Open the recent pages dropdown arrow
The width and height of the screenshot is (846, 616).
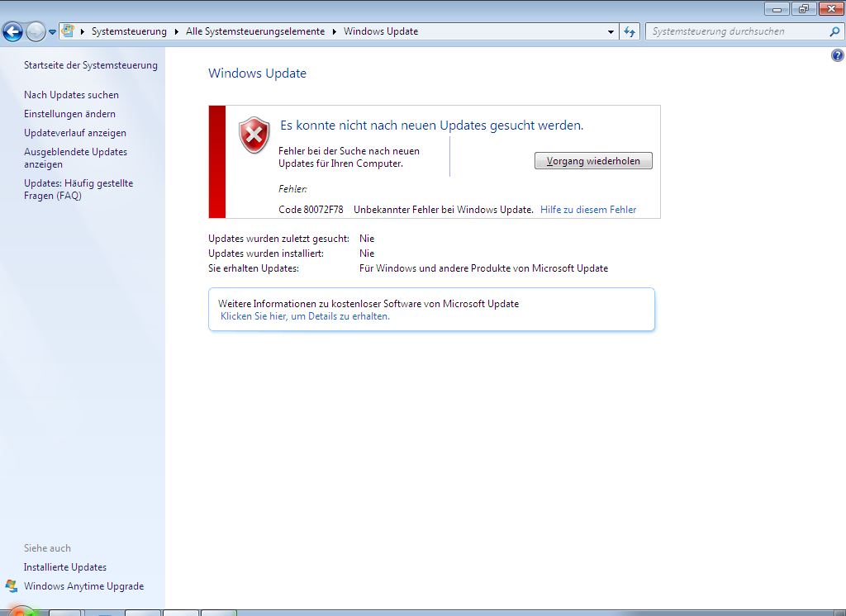52,32
